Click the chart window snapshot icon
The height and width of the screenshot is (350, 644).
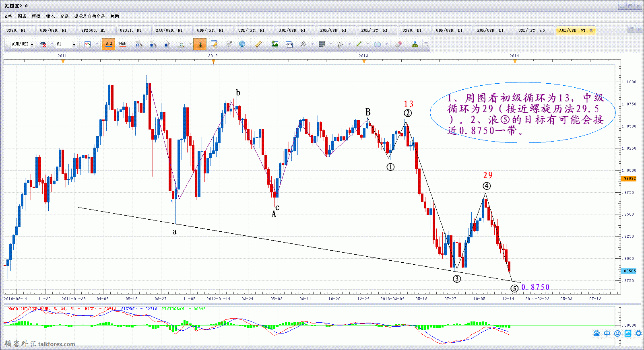click(x=289, y=44)
